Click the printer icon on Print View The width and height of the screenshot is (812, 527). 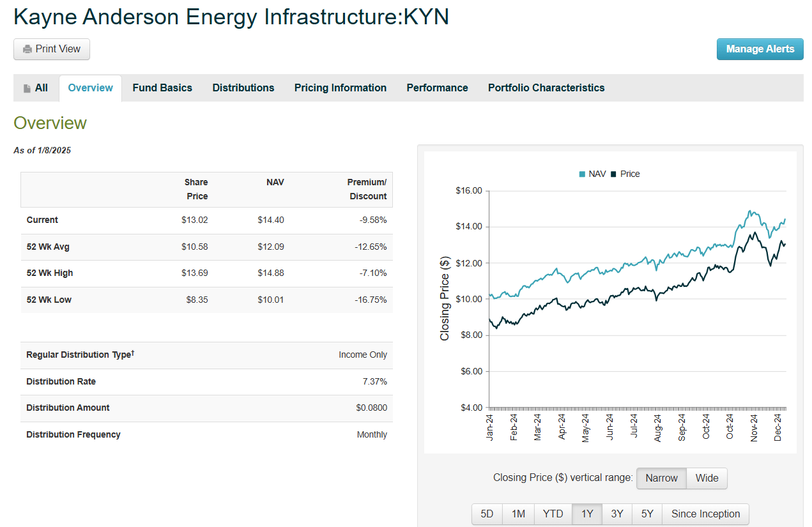click(x=28, y=49)
